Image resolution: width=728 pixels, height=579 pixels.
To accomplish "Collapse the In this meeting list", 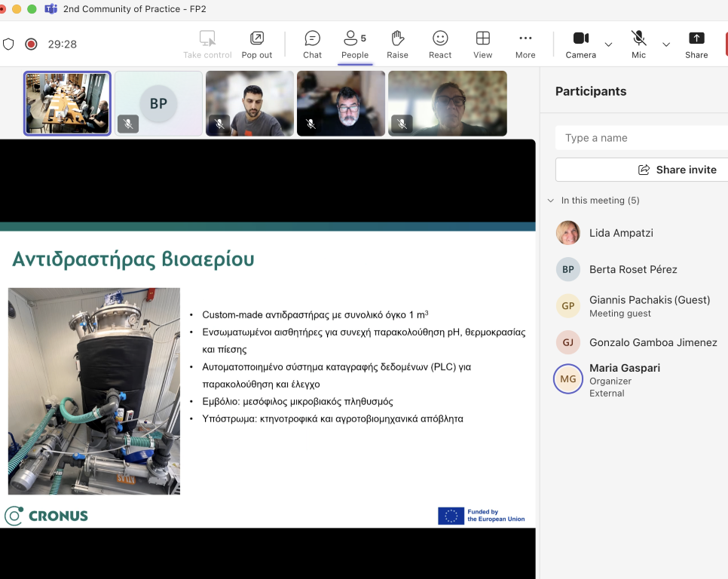I will pyautogui.click(x=551, y=201).
